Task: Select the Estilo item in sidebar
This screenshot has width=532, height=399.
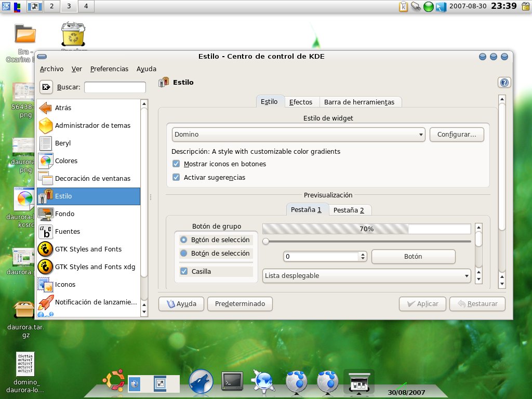Action: tap(88, 196)
